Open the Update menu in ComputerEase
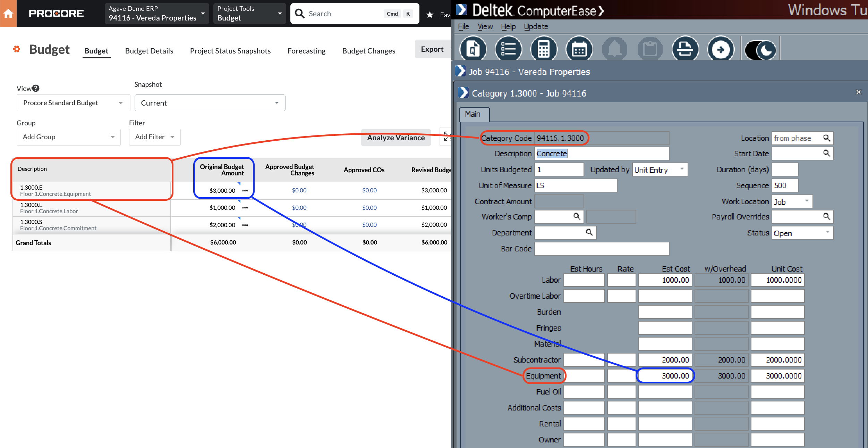The width and height of the screenshot is (868, 448). point(536,26)
